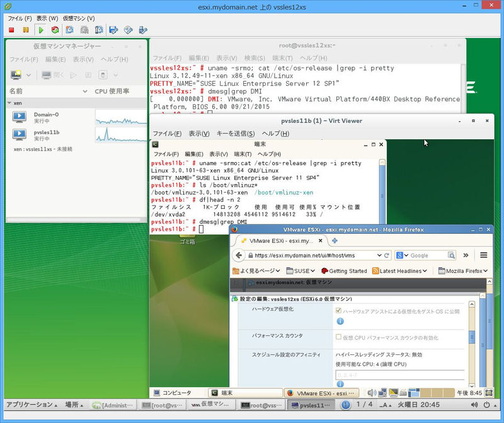Click the snapshot manager wrench-and-clock toolbar icon
504x423 pixels.
point(99,30)
